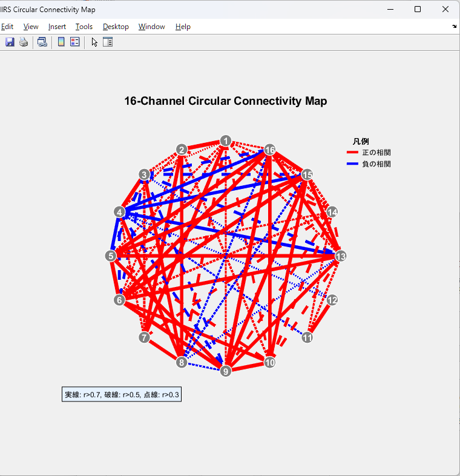This screenshot has height=476, width=460.
Task: Select the annotation box with r>0.7 text
Action: click(122, 395)
